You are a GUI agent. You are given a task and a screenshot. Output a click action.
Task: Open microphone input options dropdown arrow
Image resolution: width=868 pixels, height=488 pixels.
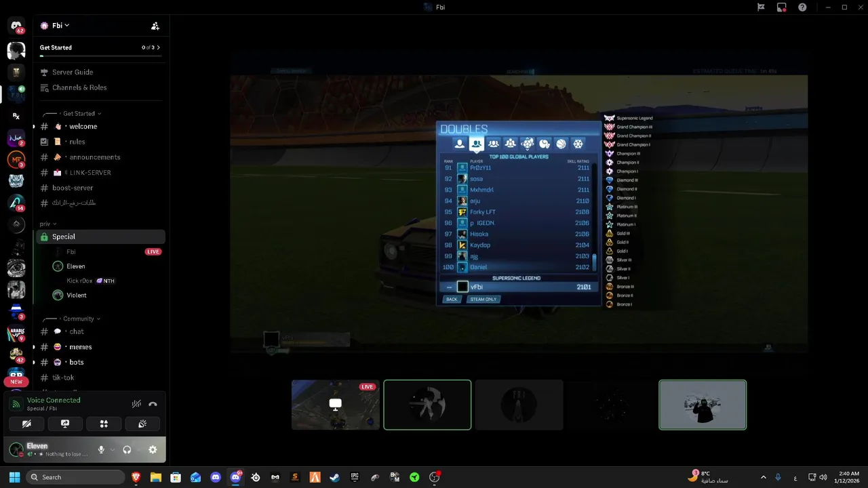click(x=112, y=449)
